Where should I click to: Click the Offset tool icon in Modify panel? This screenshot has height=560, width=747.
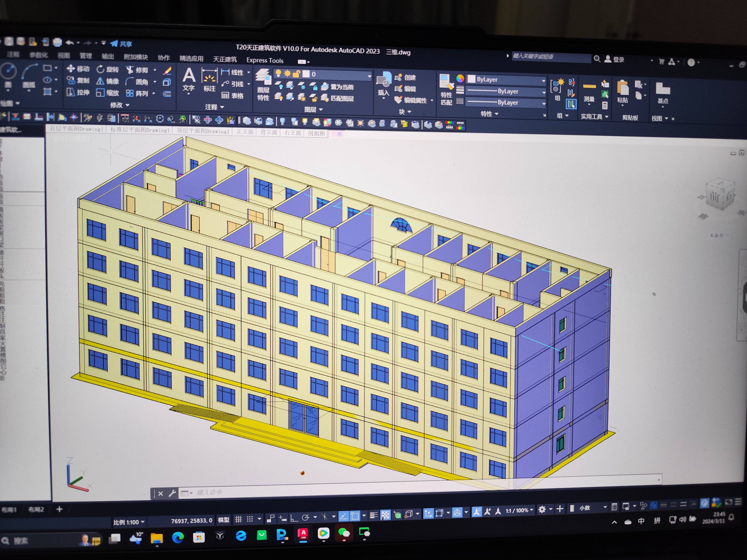pyautogui.click(x=167, y=94)
